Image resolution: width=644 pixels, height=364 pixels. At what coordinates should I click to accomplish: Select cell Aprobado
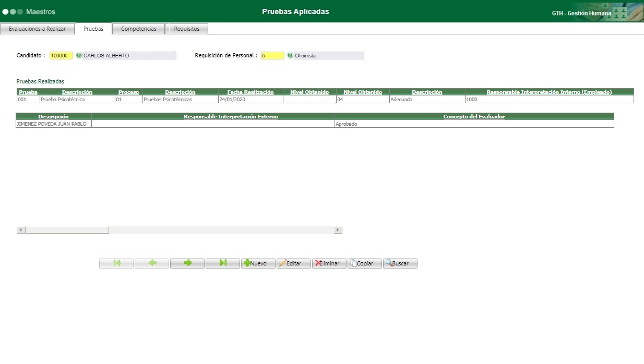[x=474, y=124]
